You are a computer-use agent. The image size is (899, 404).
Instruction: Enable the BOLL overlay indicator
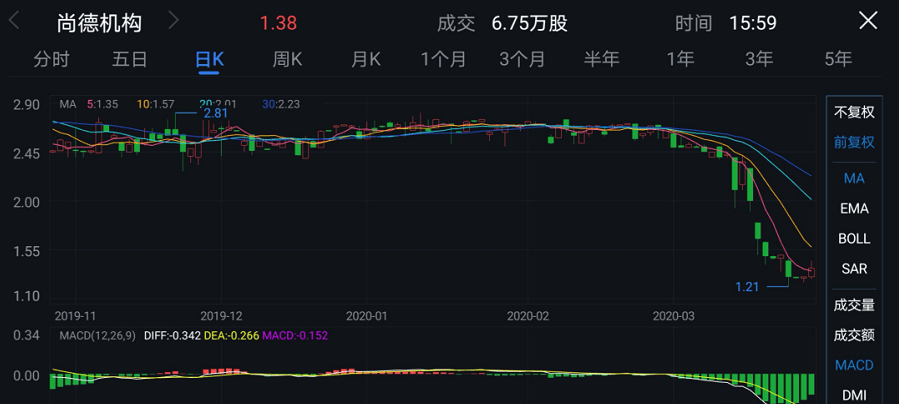854,238
